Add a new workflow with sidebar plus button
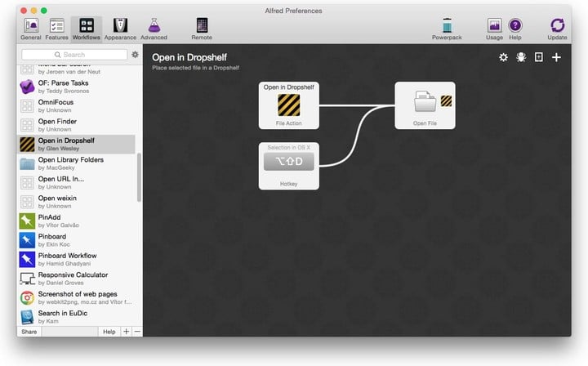Image resolution: width=588 pixels, height=366 pixels. tap(126, 332)
